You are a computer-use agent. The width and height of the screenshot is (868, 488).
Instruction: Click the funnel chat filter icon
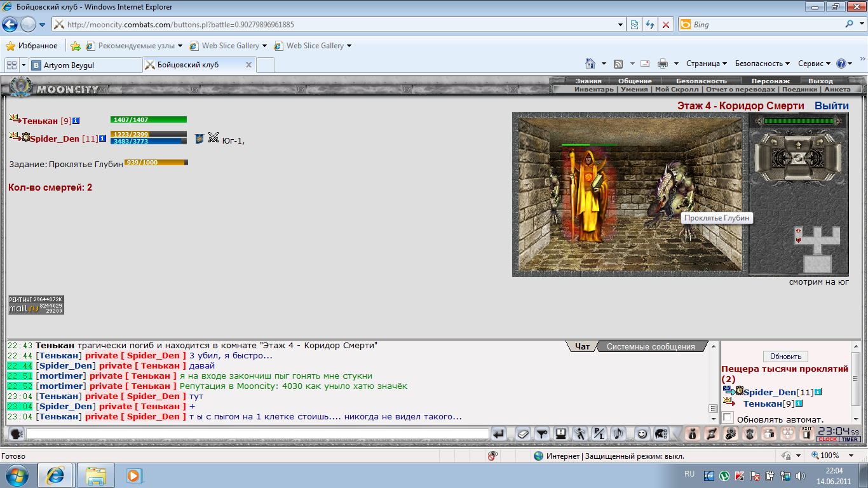(541, 434)
